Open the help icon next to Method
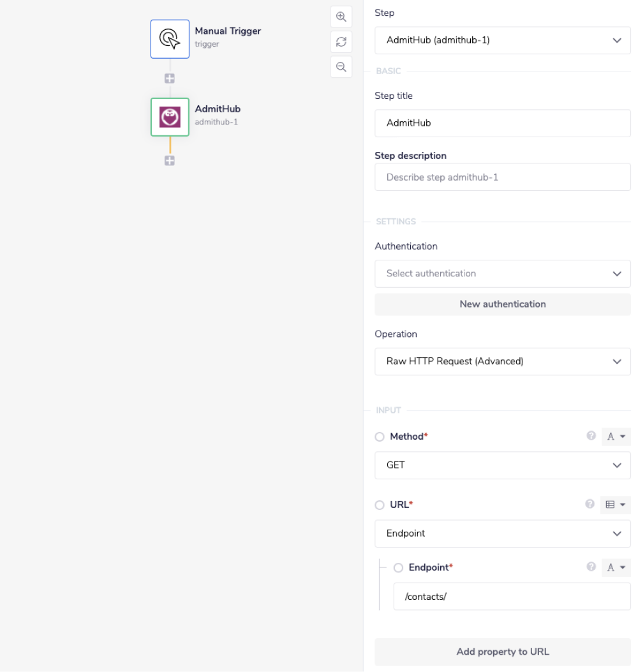The image size is (638, 672). 591,437
